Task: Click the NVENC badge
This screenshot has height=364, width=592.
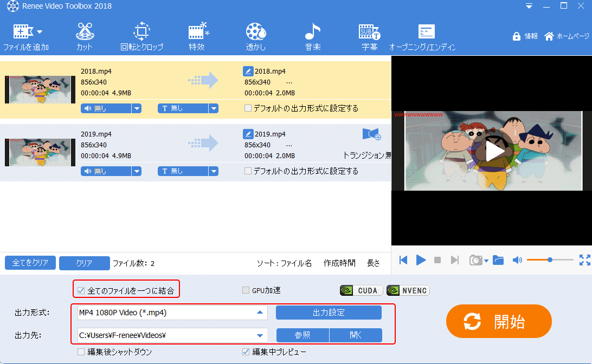Action: point(408,290)
